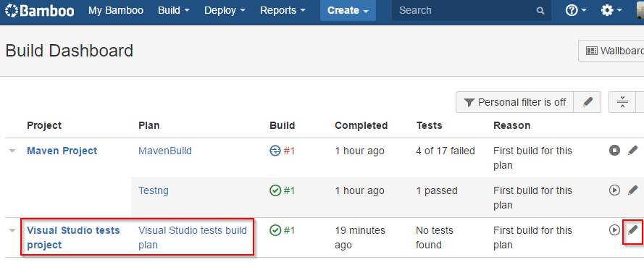Open Testng build #1
This screenshot has height=265, width=644.
point(289,190)
